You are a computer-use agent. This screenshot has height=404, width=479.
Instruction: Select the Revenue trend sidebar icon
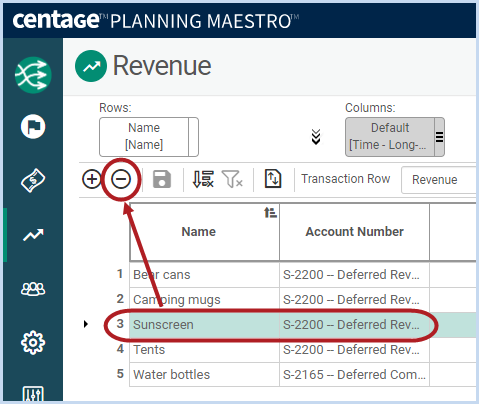click(x=33, y=235)
